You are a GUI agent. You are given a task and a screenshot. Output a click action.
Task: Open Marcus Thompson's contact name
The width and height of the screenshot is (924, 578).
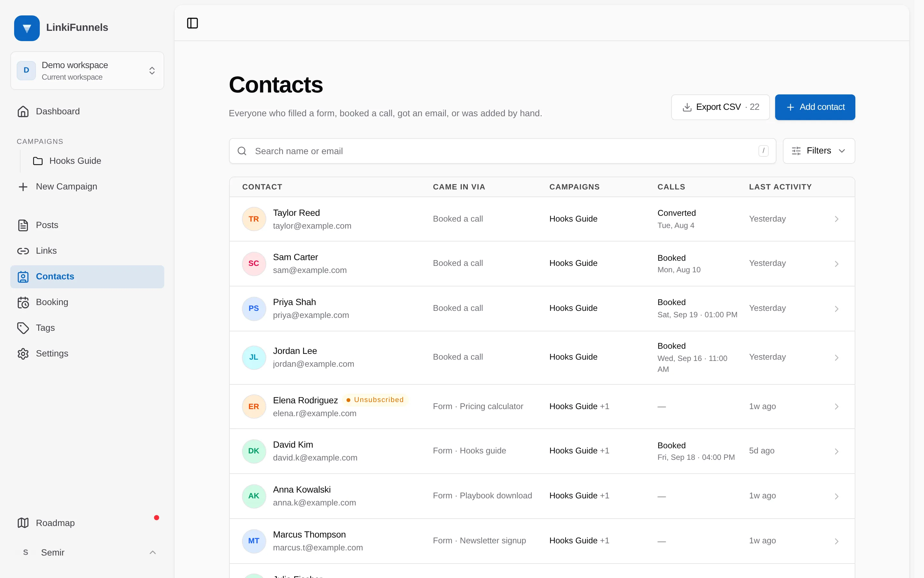[x=309, y=534]
